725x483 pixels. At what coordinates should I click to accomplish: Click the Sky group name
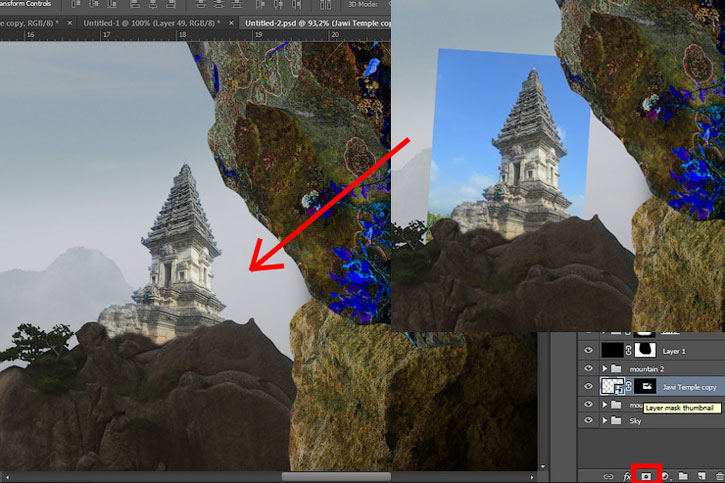tap(635, 421)
